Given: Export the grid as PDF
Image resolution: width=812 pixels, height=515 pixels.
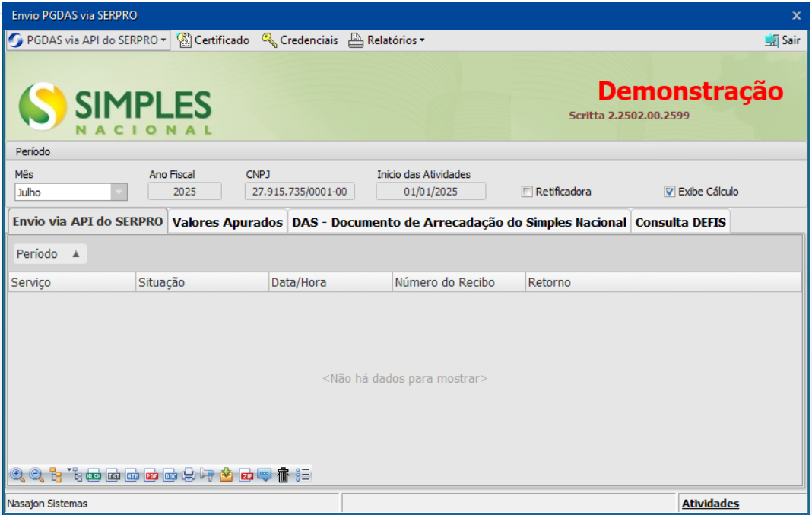Looking at the screenshot, I should click(x=151, y=475).
